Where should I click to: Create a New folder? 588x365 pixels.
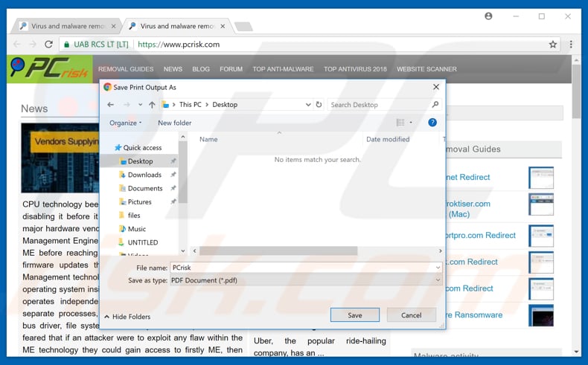tap(174, 123)
